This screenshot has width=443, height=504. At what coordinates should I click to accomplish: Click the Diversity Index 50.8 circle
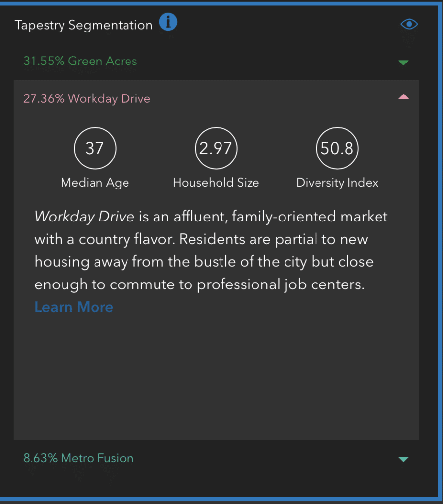tap(337, 148)
